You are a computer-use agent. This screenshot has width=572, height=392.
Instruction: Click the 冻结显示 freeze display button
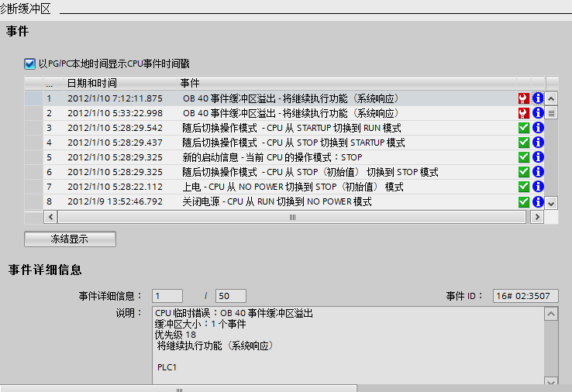pyautogui.click(x=70, y=239)
